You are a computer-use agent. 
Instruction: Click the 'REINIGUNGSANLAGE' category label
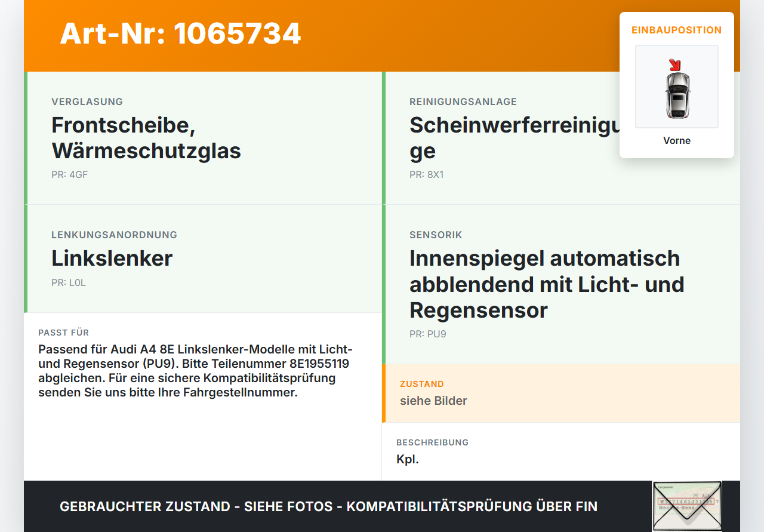463,102
